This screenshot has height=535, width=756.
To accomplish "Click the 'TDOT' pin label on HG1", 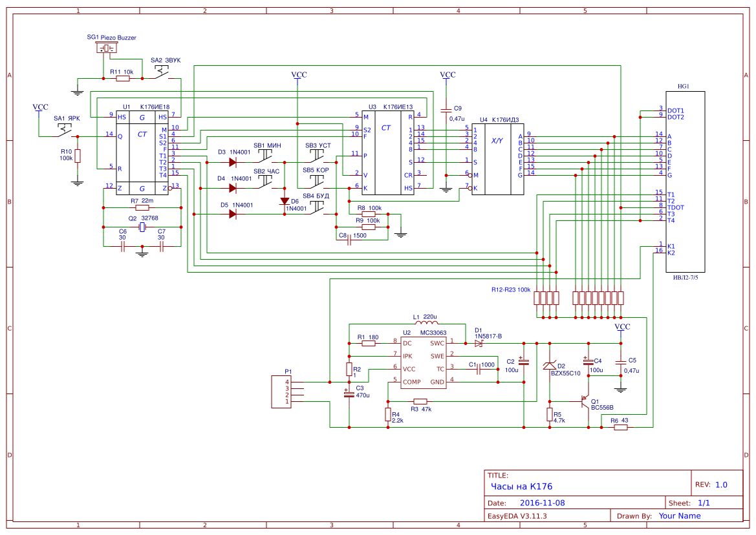I will click(x=675, y=207).
